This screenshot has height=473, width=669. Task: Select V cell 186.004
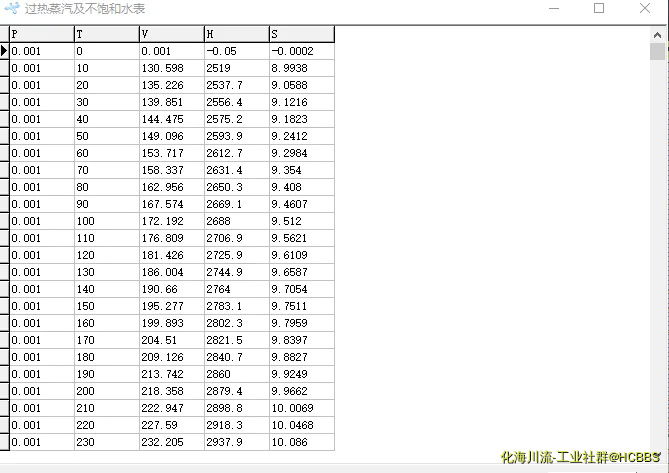point(172,272)
